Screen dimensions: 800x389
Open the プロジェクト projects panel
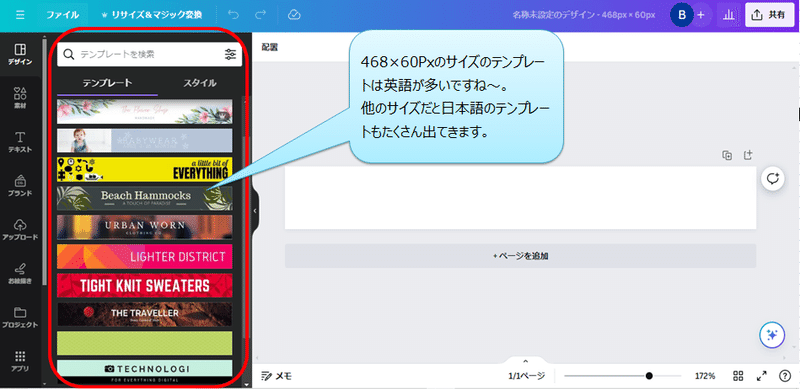click(20, 318)
